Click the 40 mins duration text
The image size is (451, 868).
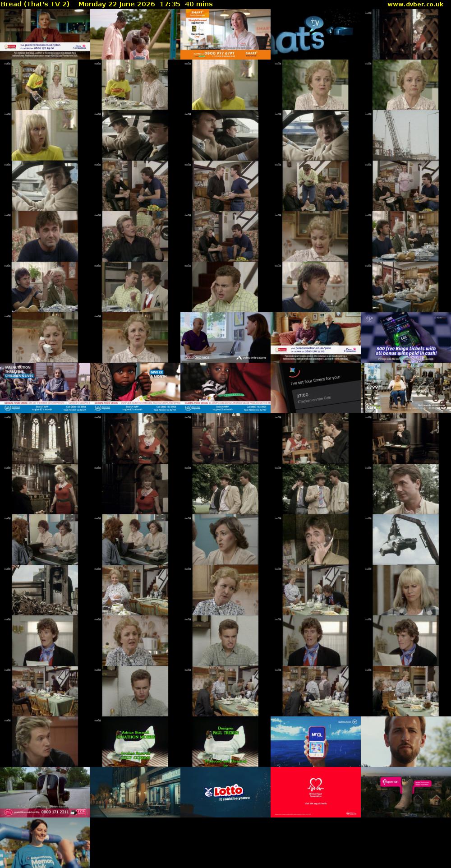click(199, 4)
